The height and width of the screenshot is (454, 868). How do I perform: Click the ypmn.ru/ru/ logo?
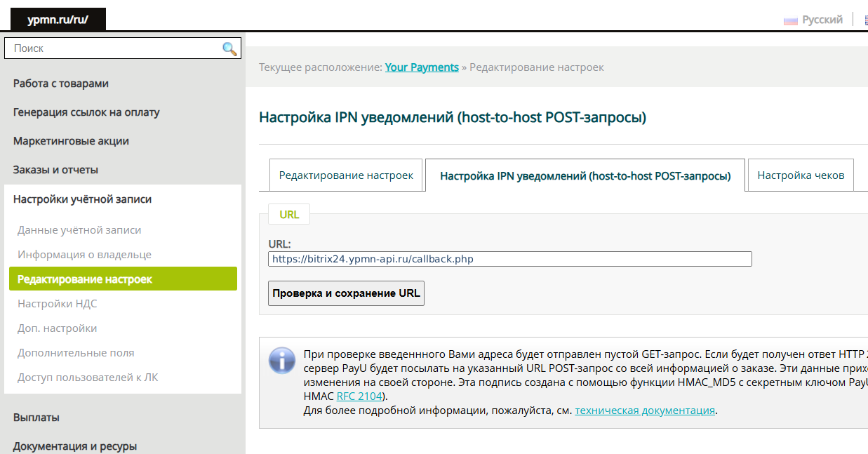[x=58, y=20]
